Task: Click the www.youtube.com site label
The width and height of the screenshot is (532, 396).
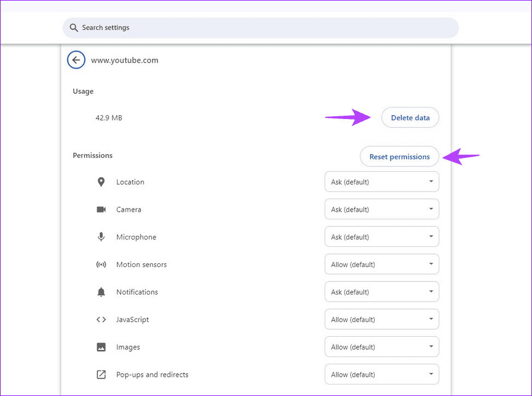Action: click(124, 60)
